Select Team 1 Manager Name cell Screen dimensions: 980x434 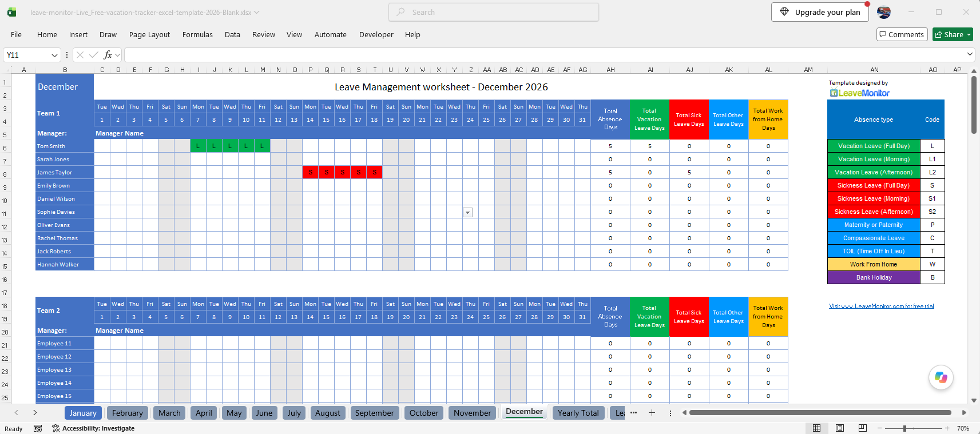click(x=342, y=133)
